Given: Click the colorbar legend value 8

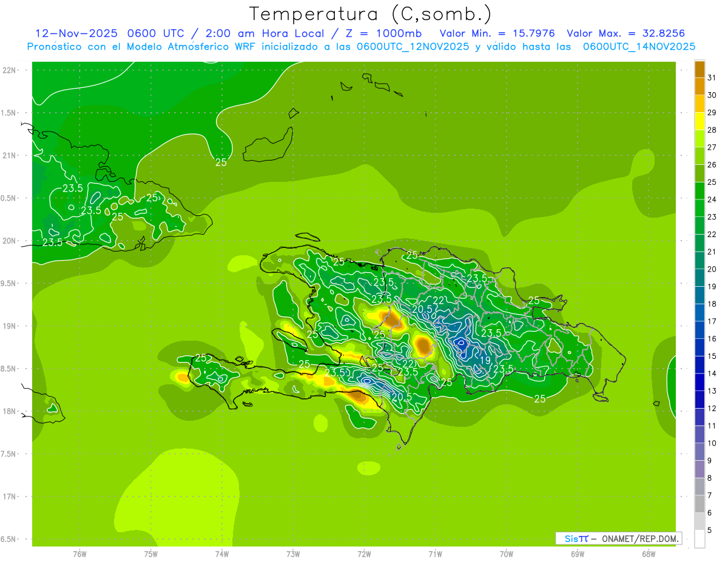Looking at the screenshot, I should click(710, 478).
